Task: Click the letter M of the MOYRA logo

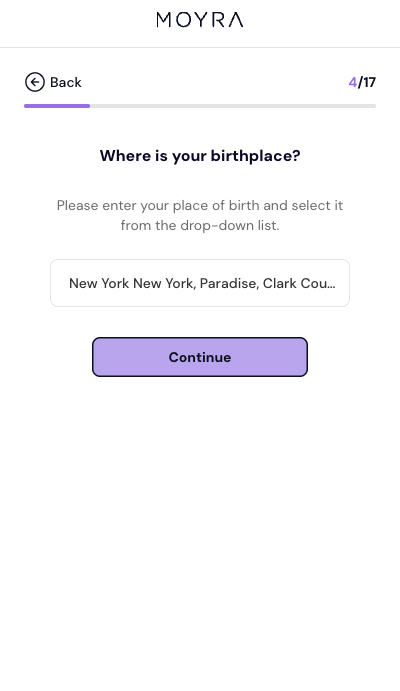Action: tap(163, 20)
